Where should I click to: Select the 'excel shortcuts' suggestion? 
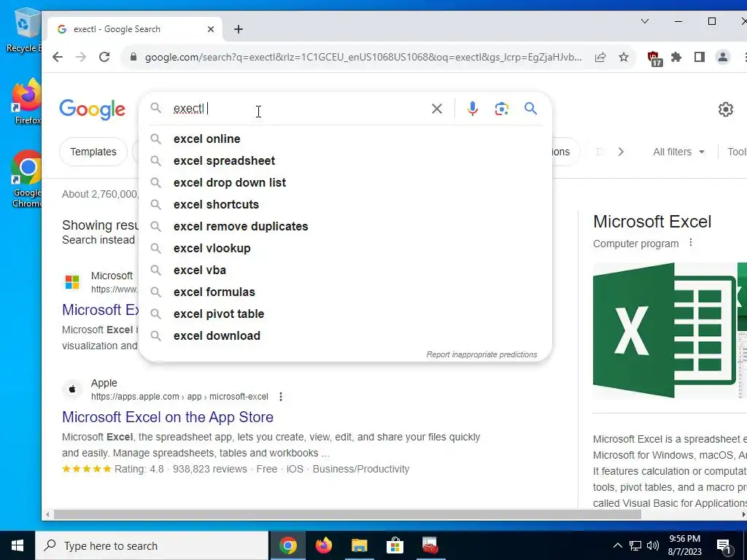click(x=345, y=204)
